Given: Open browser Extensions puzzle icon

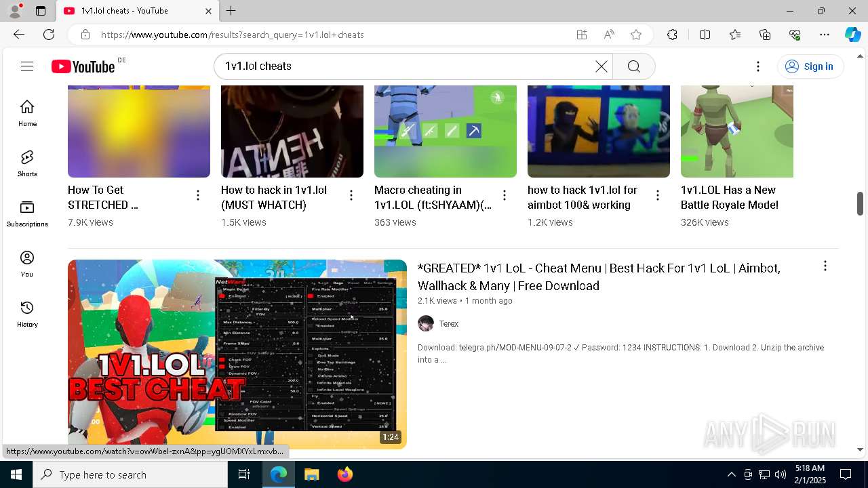Looking at the screenshot, I should click(672, 35).
